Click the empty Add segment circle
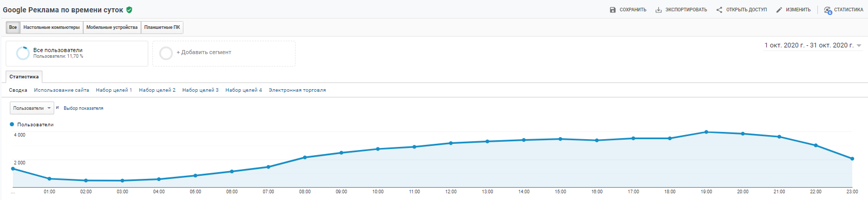Screen dimensions: 868x200 pyautogui.click(x=166, y=53)
